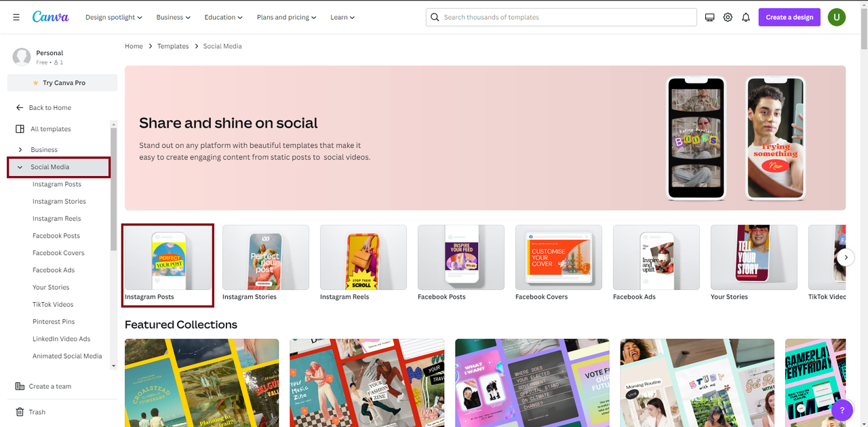
Task: Open the notifications bell
Action: coord(746,17)
